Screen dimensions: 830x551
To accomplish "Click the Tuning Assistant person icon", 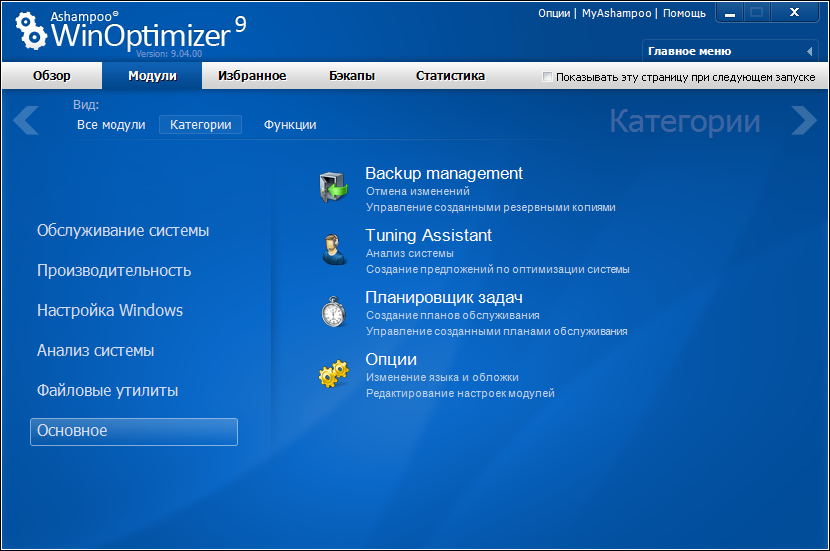I will 333,249.
